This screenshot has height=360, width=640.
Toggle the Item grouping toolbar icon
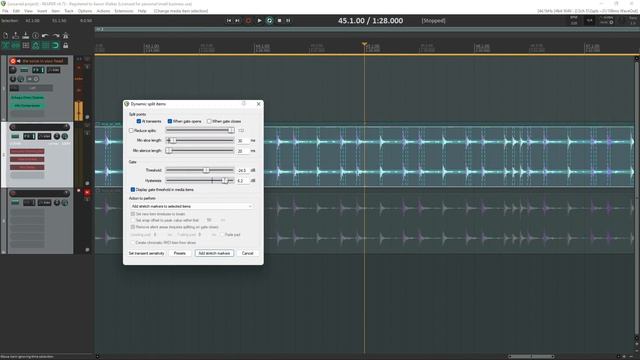pos(16,46)
